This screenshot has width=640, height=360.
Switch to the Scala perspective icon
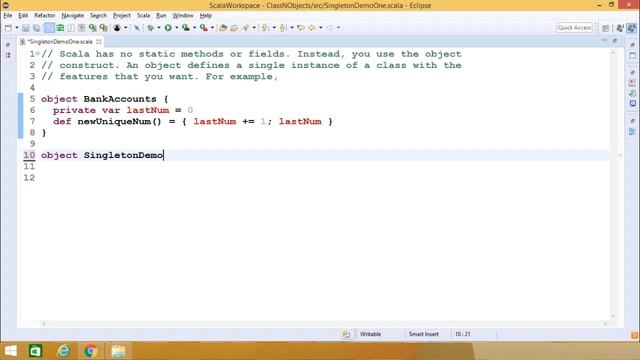(x=631, y=28)
